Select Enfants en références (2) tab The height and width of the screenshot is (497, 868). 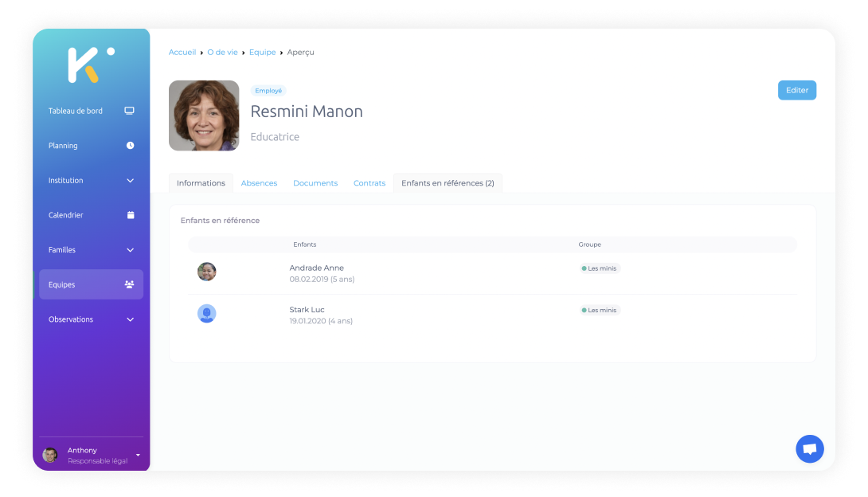click(x=448, y=183)
